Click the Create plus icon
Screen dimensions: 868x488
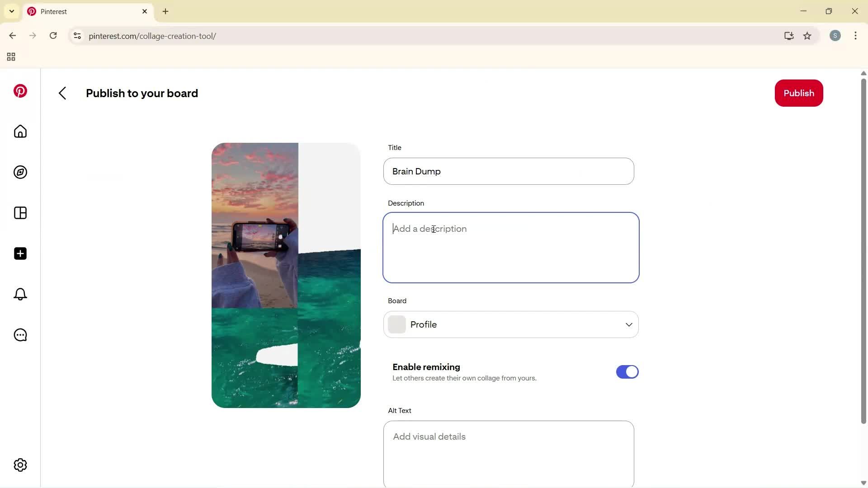(20, 253)
